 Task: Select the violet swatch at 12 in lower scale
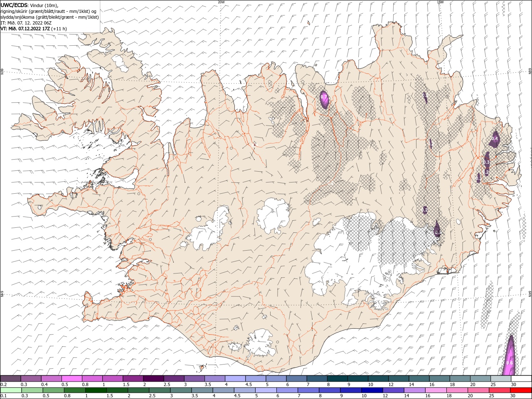[393, 390]
